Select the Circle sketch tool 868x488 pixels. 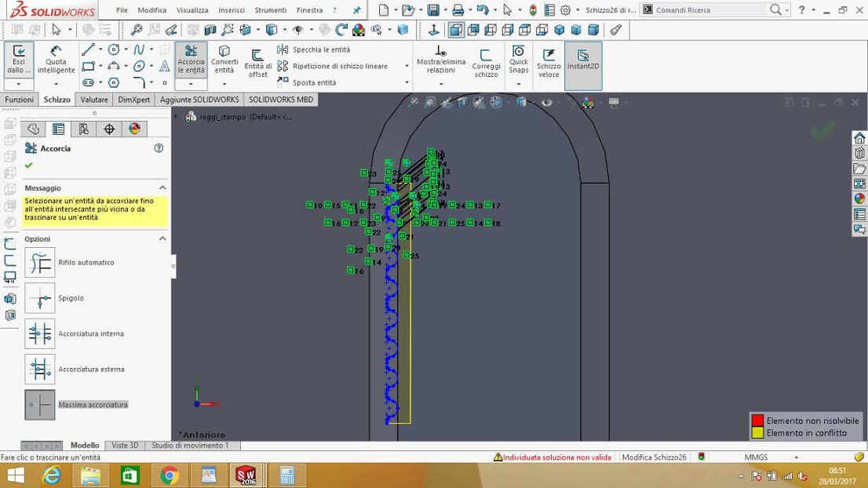tap(114, 49)
